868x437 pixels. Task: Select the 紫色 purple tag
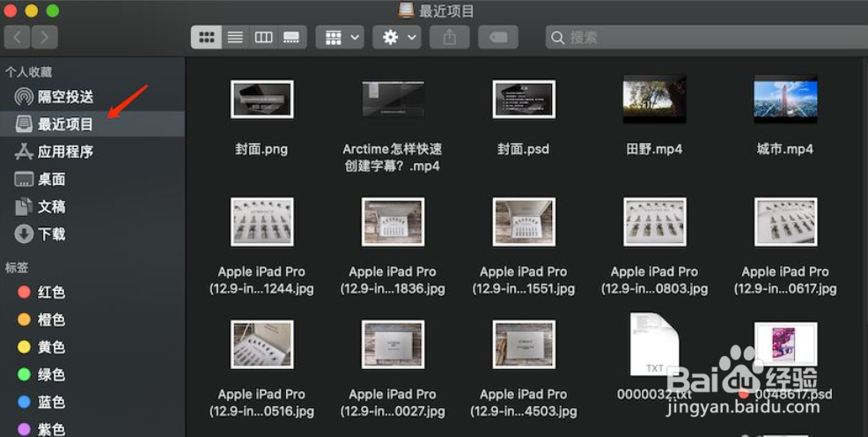pos(92,429)
